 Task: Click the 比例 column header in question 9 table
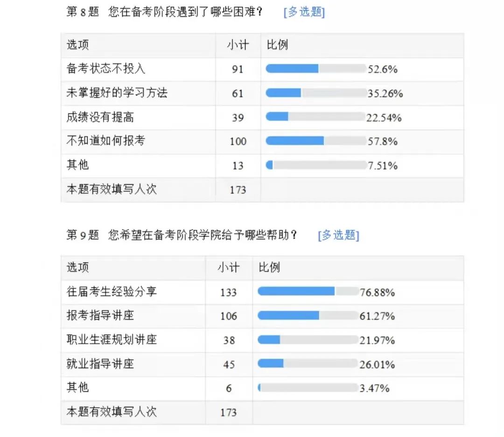[269, 267]
